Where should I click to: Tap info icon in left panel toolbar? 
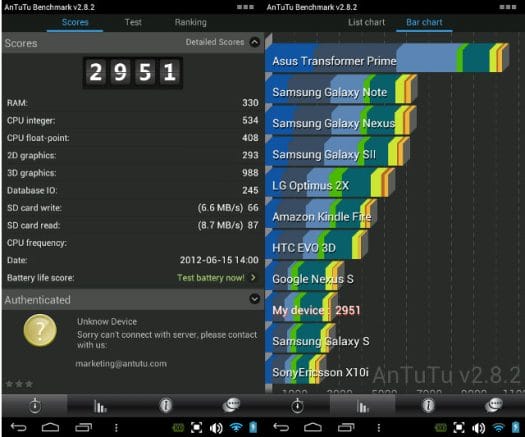tap(165, 406)
